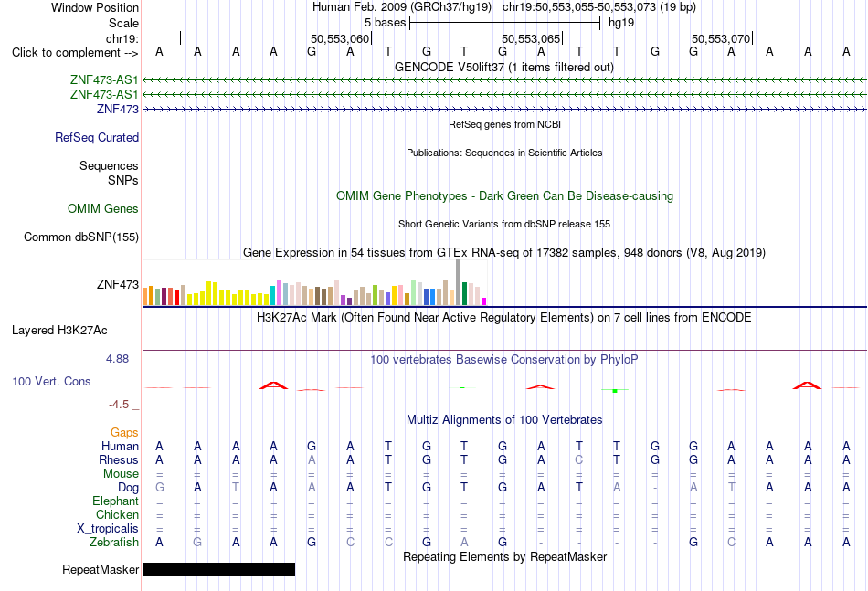This screenshot has width=868, height=591.
Task: Click the 'Human Feb. 2009 (GRCh37/hg19)' text
Action: 402,7
